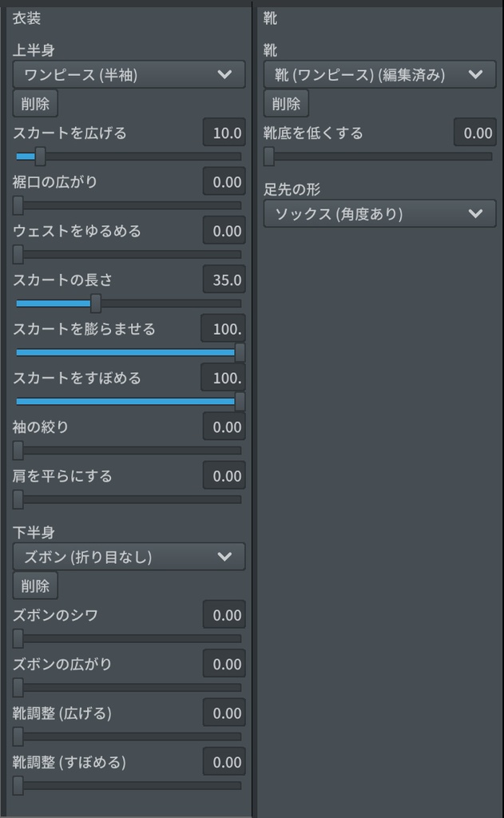The width and height of the screenshot is (504, 818).
Task: Select the ズボンの広がり value field showing 0.00
Action: pyautogui.click(x=224, y=664)
